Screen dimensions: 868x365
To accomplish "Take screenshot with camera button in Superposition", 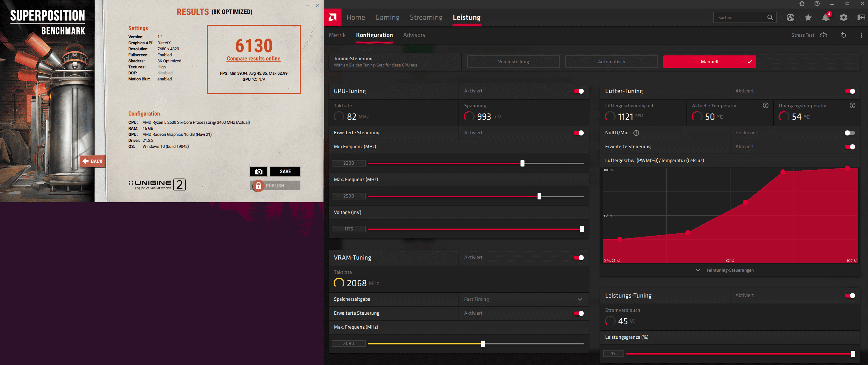I will point(258,171).
